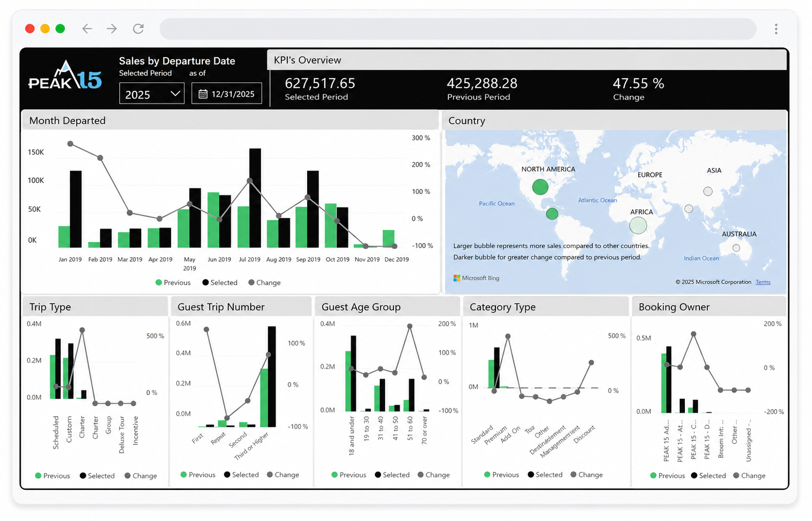Click the Third or Higher black bar
Screen dimensions: 812x521
point(272,376)
